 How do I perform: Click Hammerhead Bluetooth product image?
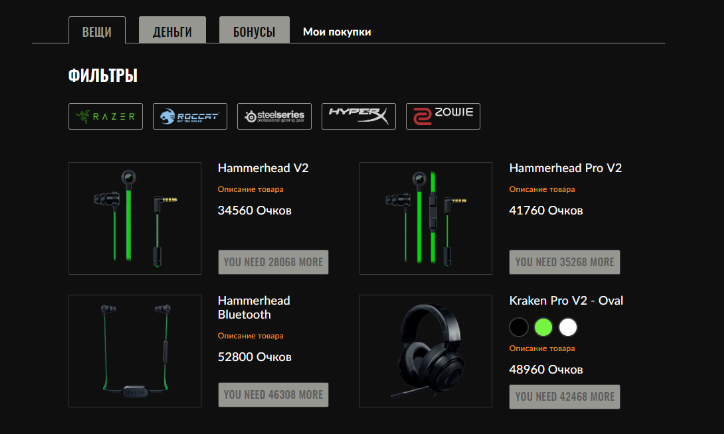click(134, 350)
